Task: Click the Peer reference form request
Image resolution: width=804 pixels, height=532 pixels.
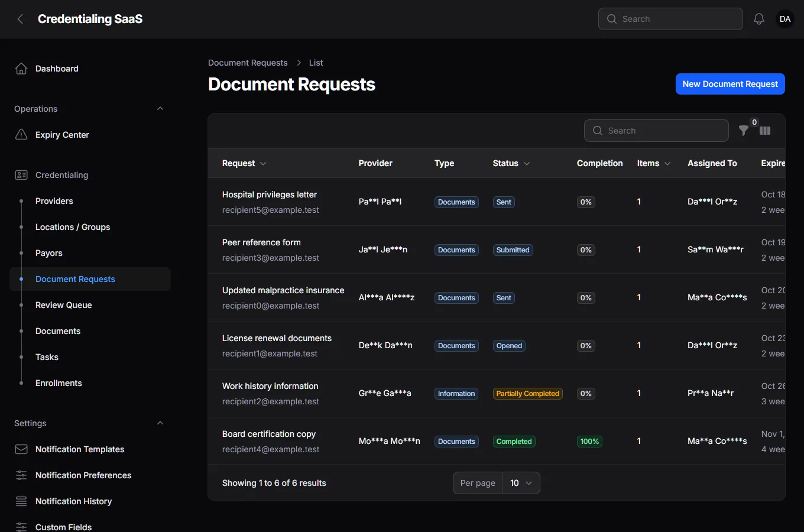Action: tap(261, 242)
